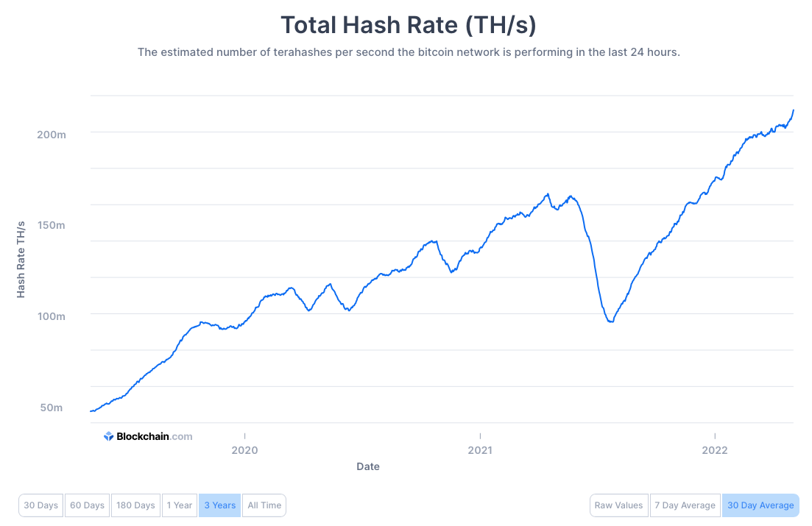The image size is (812, 526).
Task: Click the 2020 x-axis label
Action: pos(244,449)
